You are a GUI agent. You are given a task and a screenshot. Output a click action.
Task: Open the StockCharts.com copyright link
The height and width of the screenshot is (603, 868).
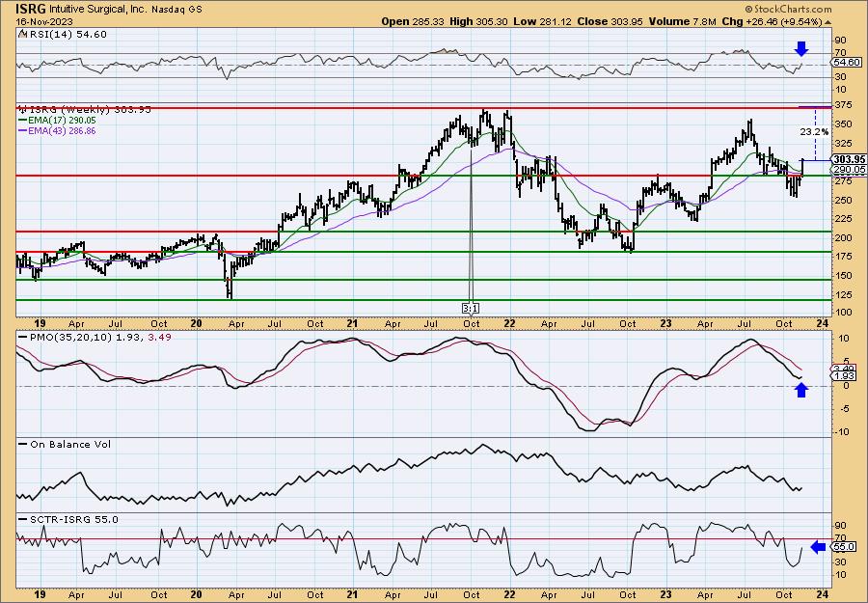tap(788, 9)
